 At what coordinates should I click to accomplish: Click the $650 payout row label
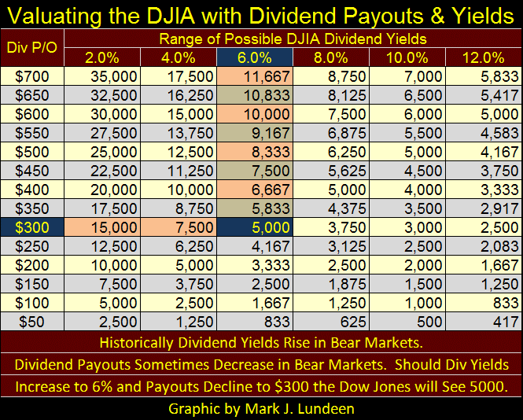32,95
